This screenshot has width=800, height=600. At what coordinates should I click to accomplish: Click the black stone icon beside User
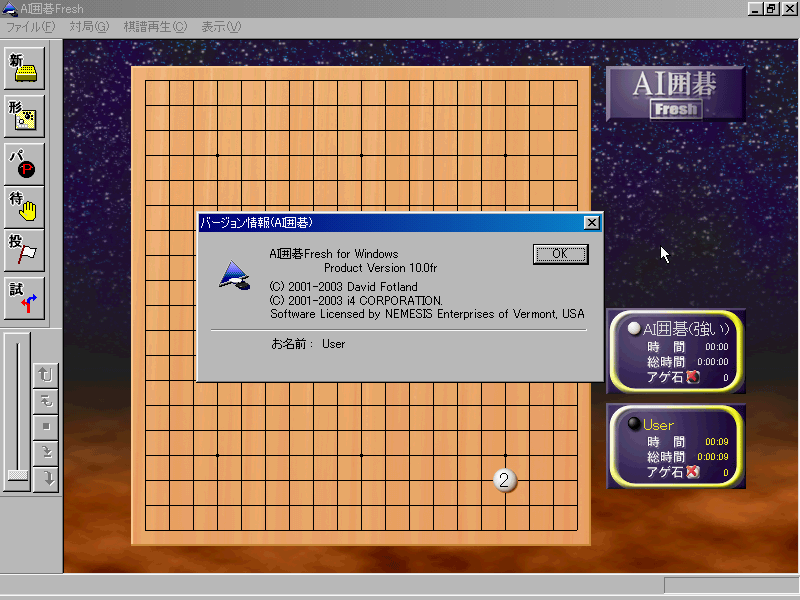[x=634, y=423]
